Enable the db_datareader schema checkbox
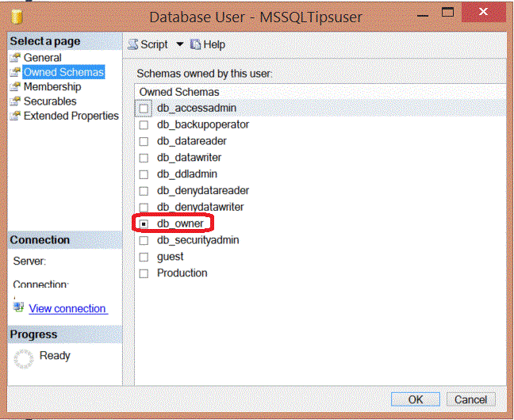The height and width of the screenshot is (420, 514). [144, 141]
